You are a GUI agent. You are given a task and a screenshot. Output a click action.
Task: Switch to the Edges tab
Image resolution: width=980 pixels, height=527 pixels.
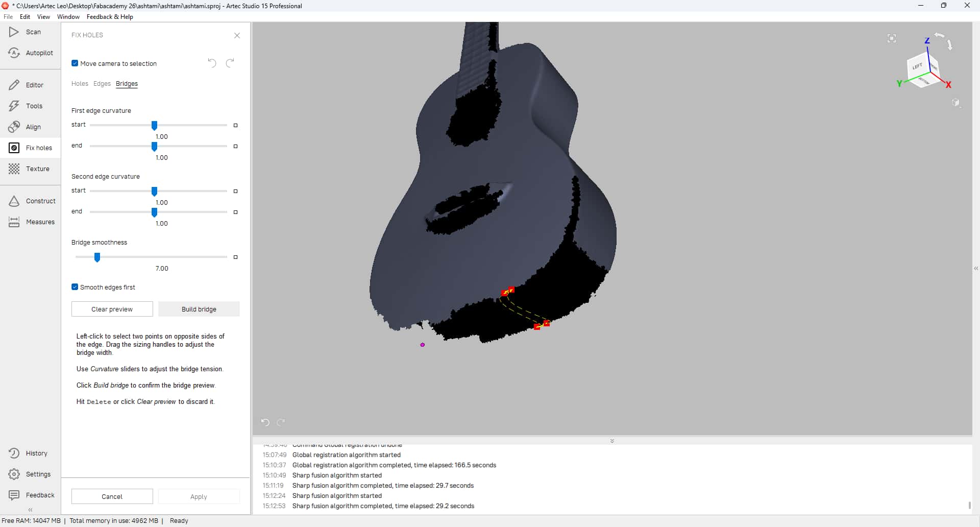click(102, 84)
